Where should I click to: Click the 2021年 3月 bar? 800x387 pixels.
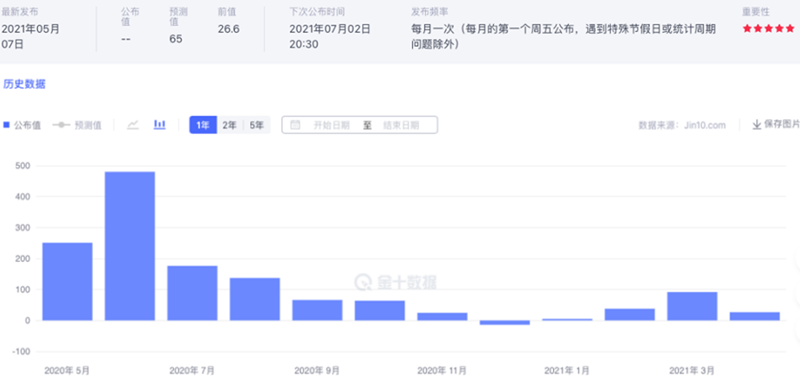[692, 306]
